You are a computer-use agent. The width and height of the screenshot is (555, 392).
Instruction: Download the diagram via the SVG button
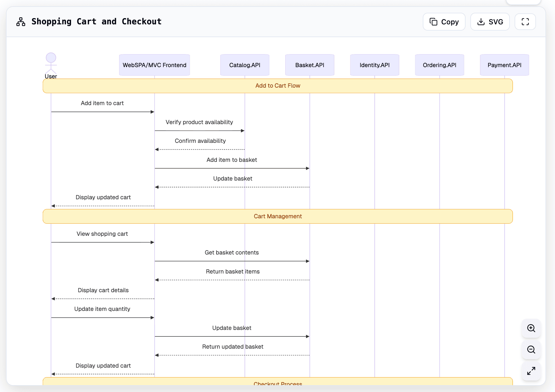point(490,22)
